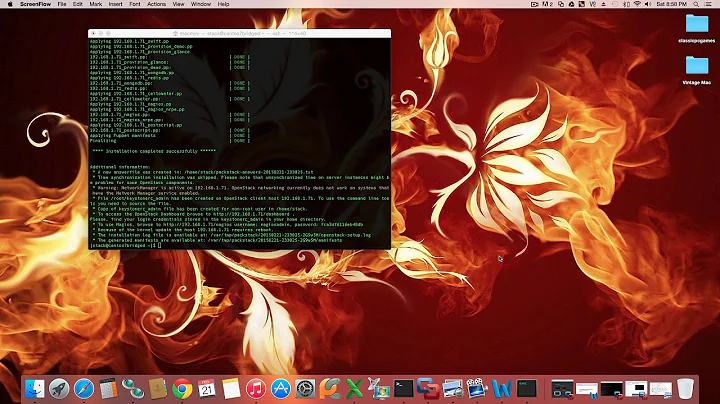Open Time Machine clock menu bar icon
Image resolution: width=720 pixels, height=404 pixels.
click(x=615, y=4)
